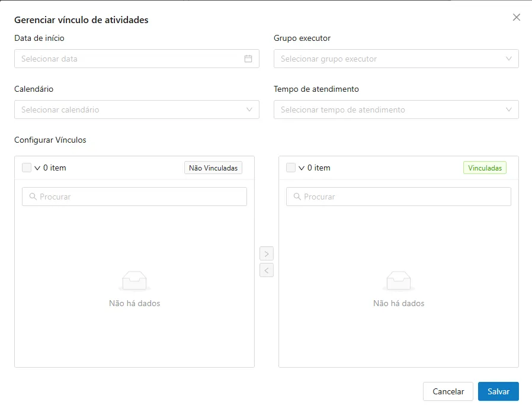Click empty inbox icon in right list
This screenshot has width=532, height=418.
tap(399, 281)
